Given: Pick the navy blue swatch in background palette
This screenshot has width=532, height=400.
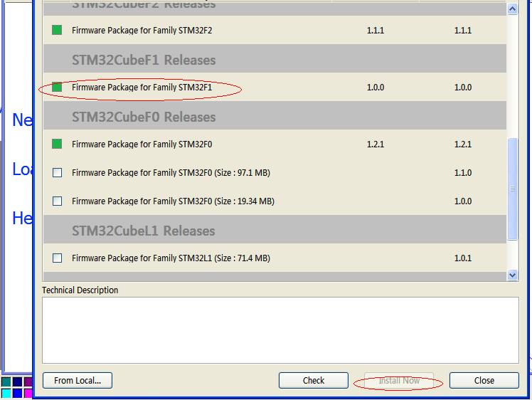Looking at the screenshot, I should 17,382.
